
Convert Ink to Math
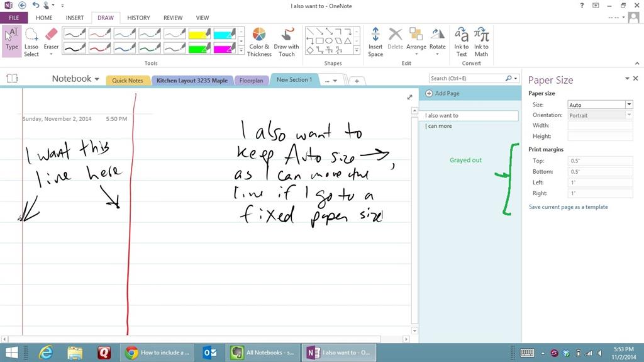481,42
